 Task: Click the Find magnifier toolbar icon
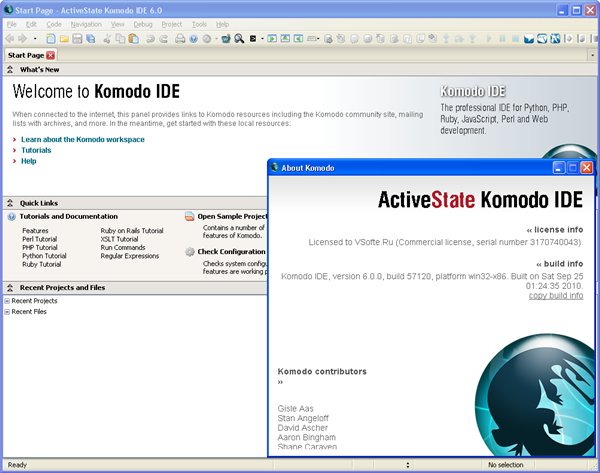point(239,39)
